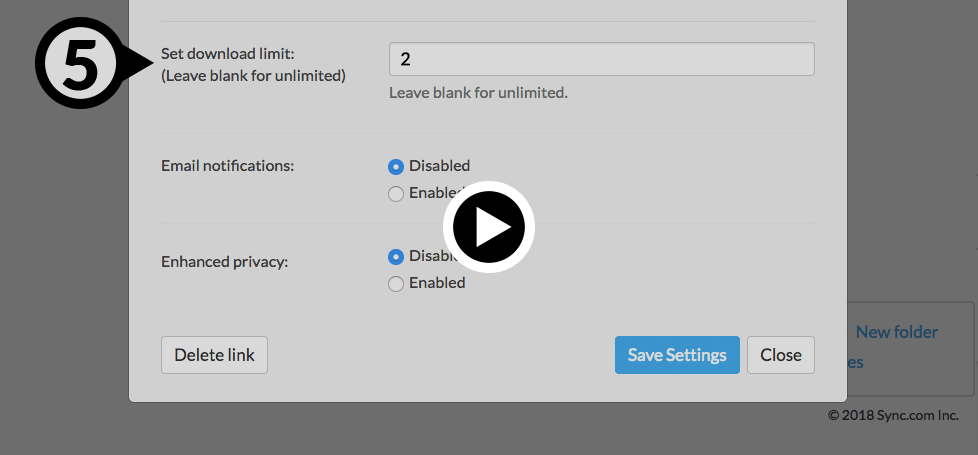This screenshot has width=978, height=455.
Task: Click the '(Leave blank for unlimited)' sub-label
Action: pos(253,75)
